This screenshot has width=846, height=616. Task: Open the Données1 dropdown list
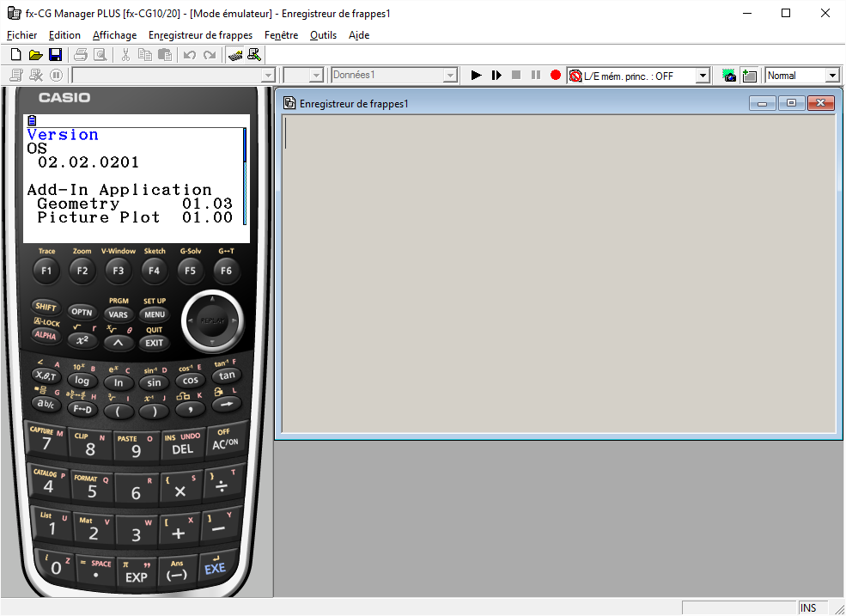pos(451,76)
